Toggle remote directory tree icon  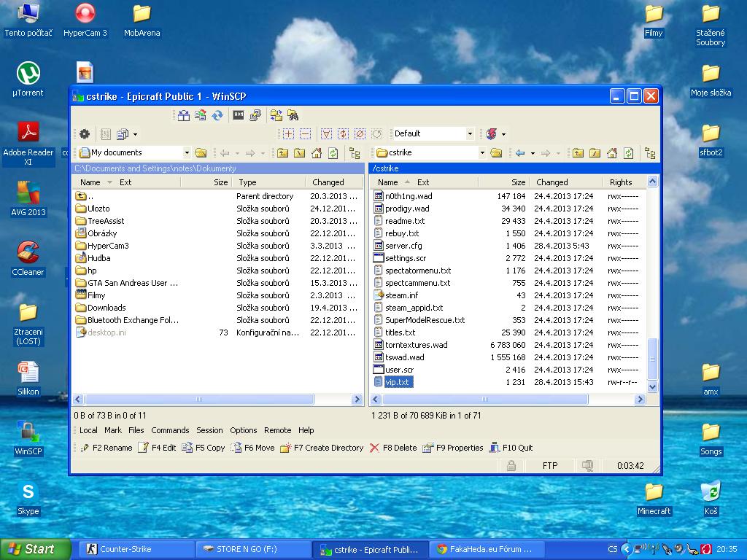650,153
